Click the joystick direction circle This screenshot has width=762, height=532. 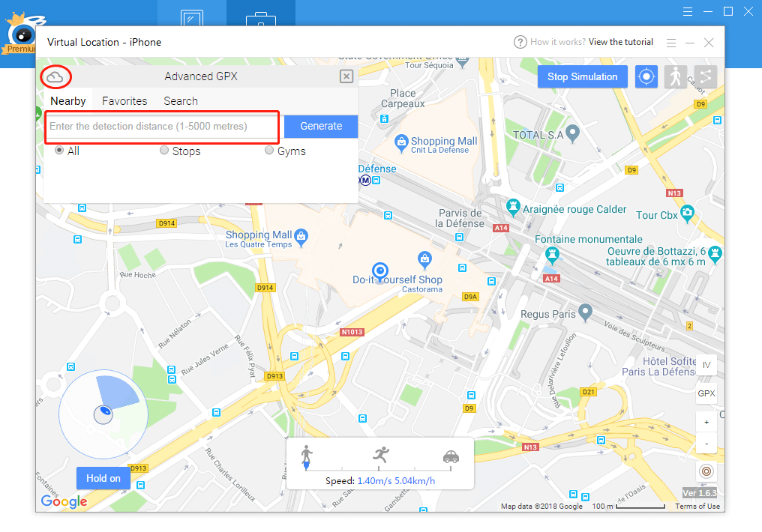103,414
